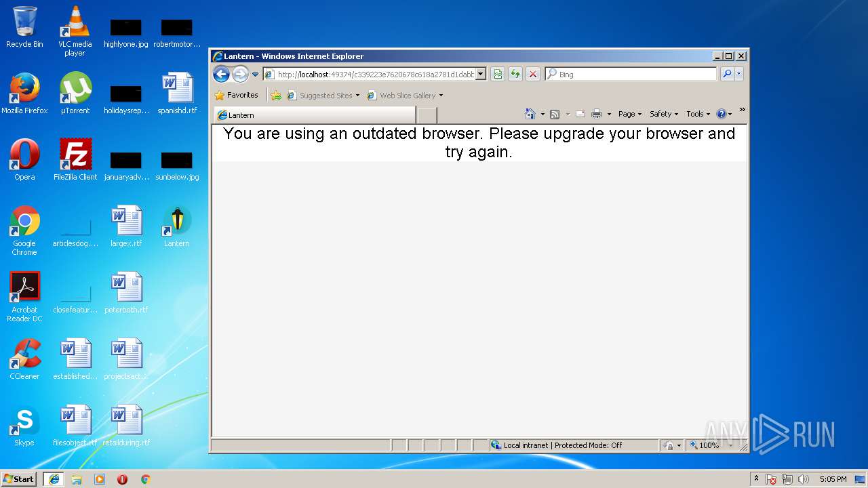
Task: Select the Lantern browser tab
Action: [x=315, y=115]
